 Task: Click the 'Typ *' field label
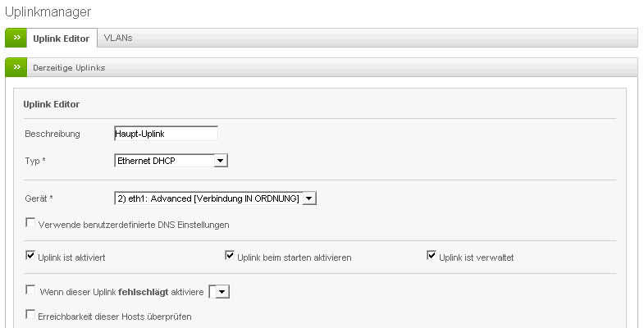35,161
